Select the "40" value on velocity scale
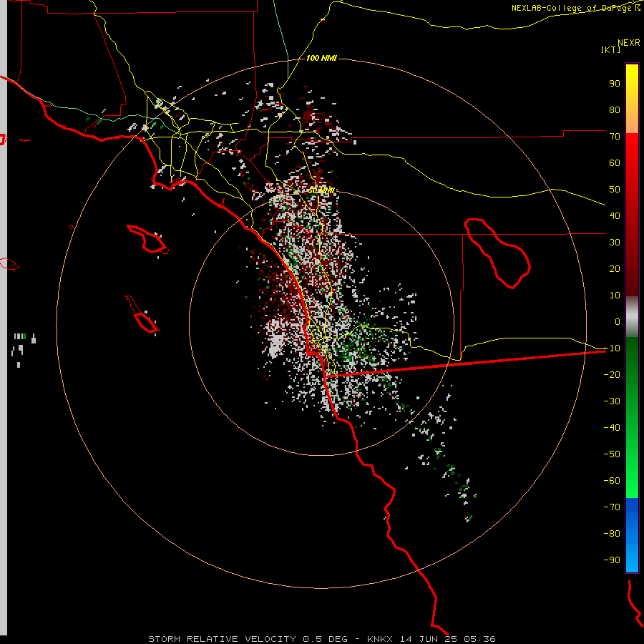The height and width of the screenshot is (644, 644). tap(615, 215)
